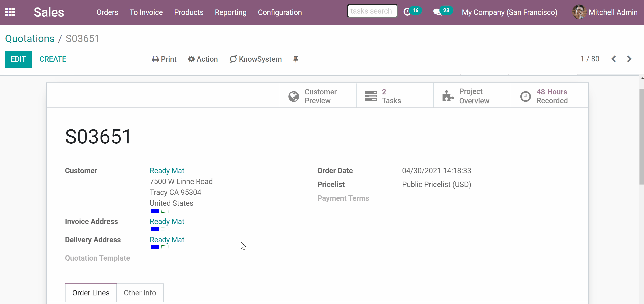The height and width of the screenshot is (304, 644).
Task: Open the Action dropdown
Action: tap(203, 59)
